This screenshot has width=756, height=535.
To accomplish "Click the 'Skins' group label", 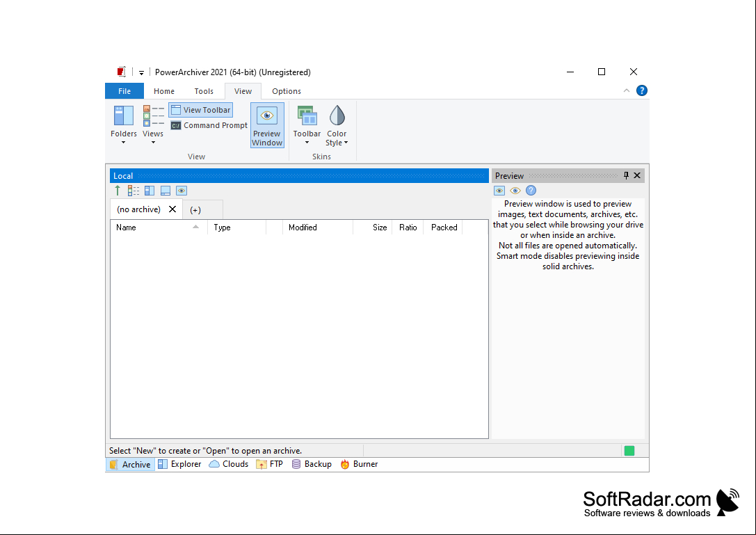I will tap(321, 157).
